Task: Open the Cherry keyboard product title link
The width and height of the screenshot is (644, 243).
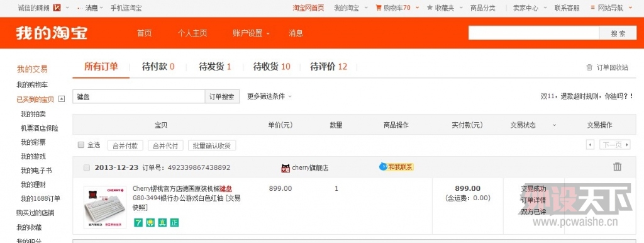Action: [186, 198]
